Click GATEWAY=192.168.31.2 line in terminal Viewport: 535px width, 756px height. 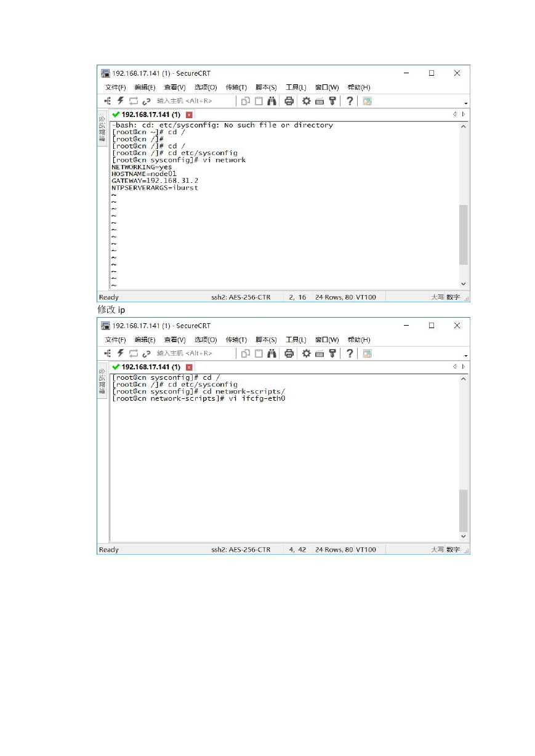155,180
